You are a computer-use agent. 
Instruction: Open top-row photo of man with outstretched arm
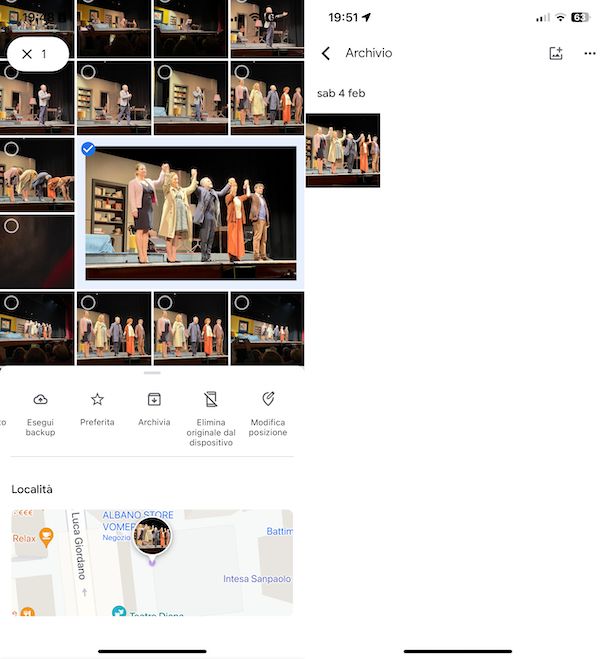(x=267, y=29)
